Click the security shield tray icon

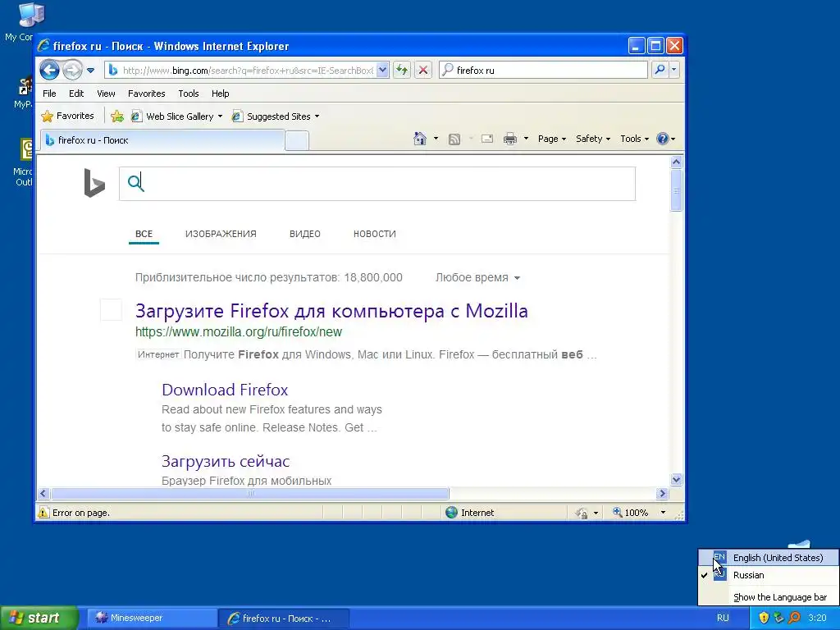[764, 618]
